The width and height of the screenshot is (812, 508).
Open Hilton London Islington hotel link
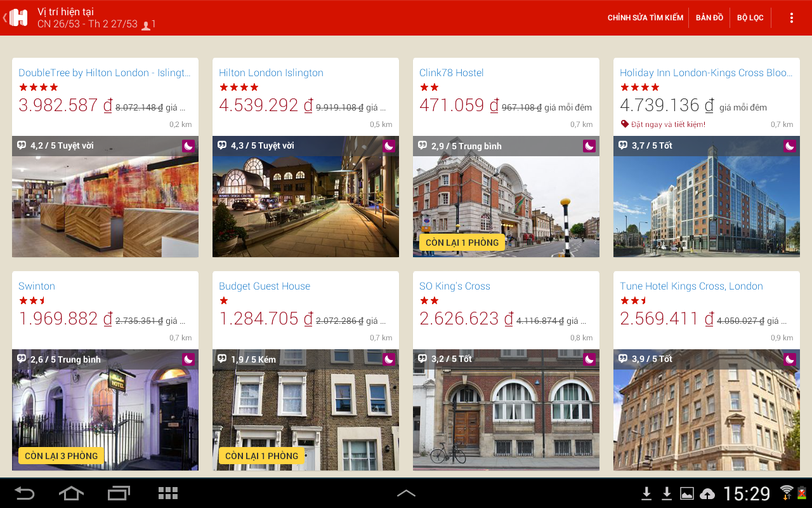tap(271, 72)
